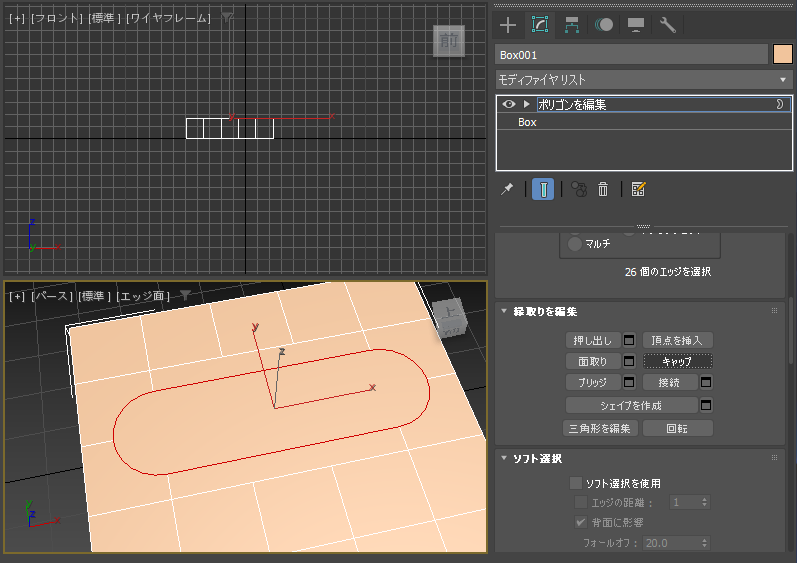Click the 頂点を挿入 button

coord(677,340)
